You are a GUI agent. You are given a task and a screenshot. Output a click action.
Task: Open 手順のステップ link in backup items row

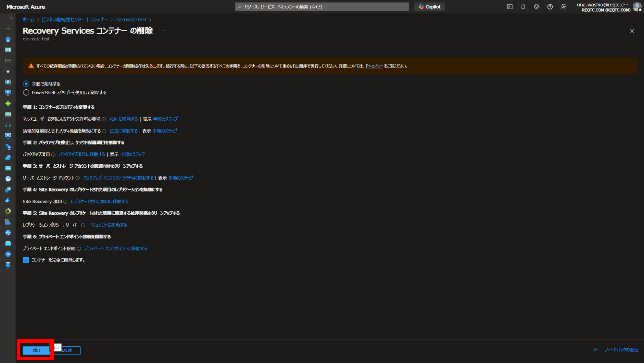coord(132,154)
